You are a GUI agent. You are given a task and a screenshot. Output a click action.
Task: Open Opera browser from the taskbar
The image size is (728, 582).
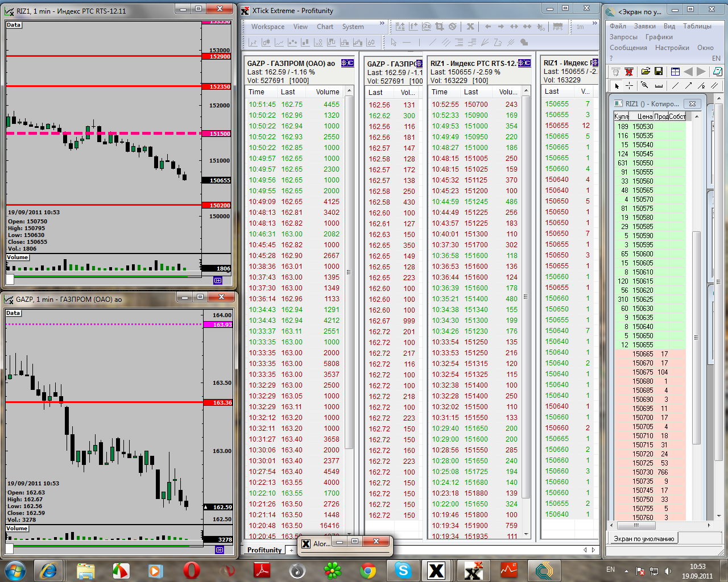coord(192,570)
